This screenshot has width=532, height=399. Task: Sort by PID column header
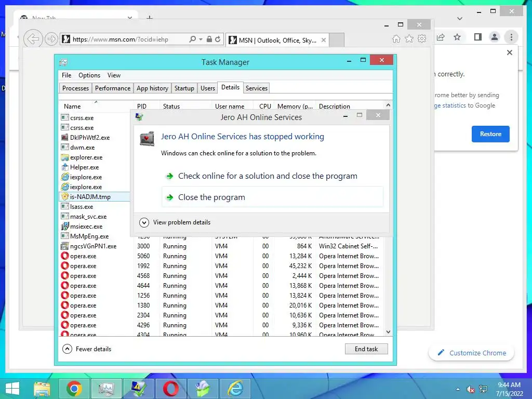147,106
